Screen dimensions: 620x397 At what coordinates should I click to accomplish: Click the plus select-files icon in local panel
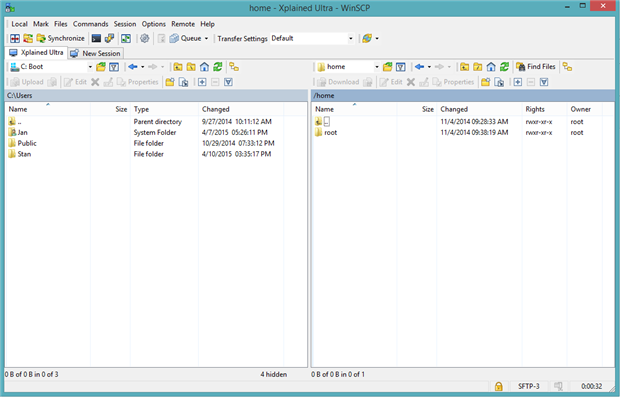tap(202, 82)
